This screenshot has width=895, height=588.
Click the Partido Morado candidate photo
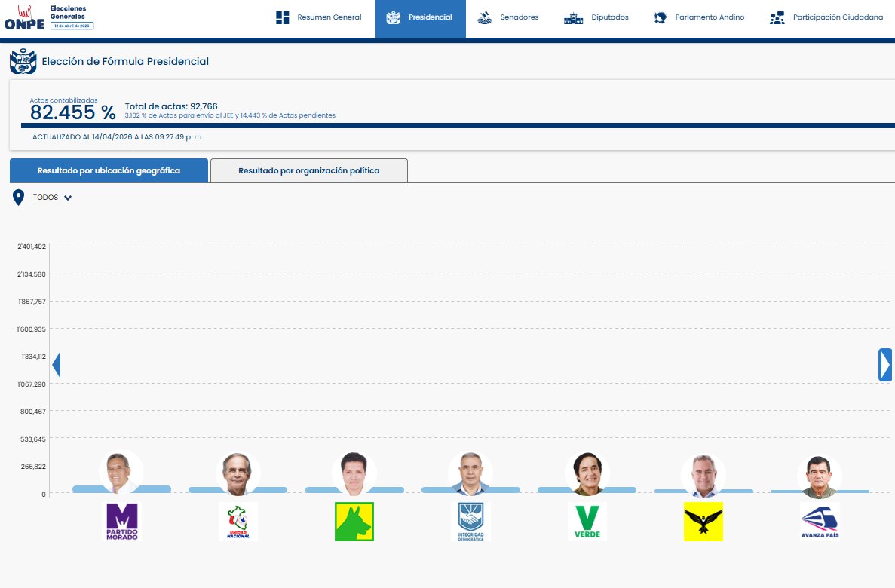(121, 472)
